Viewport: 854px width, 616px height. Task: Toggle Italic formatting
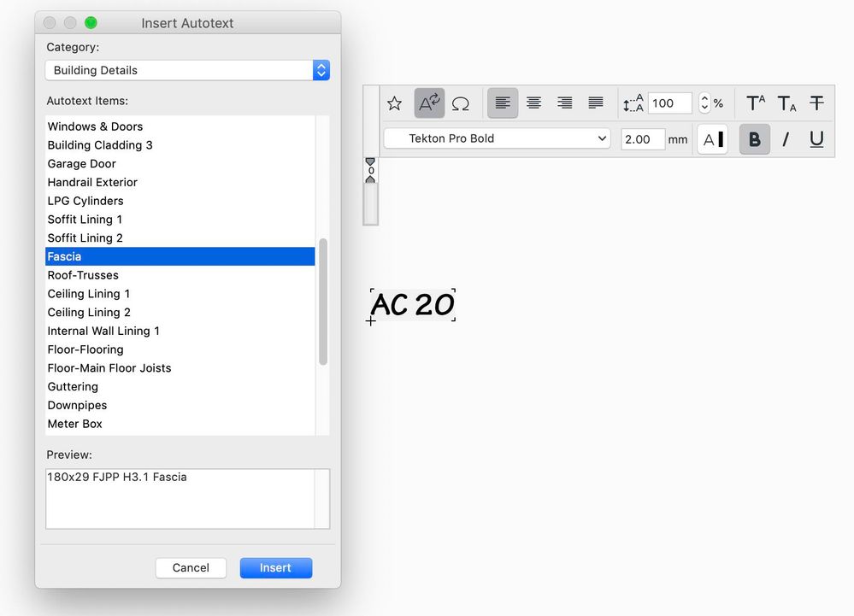pyautogui.click(x=786, y=139)
